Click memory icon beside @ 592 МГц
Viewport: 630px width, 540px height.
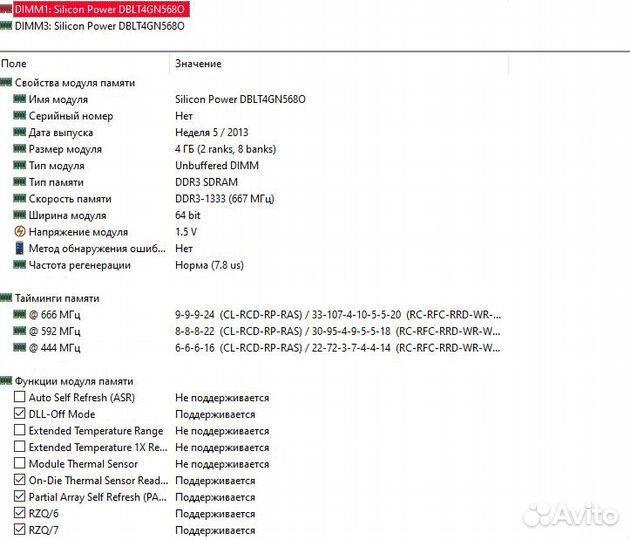tap(19, 331)
